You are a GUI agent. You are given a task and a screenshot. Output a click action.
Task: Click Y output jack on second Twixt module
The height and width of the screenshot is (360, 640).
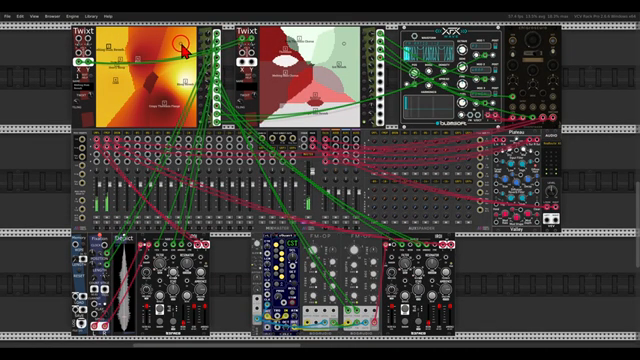pyautogui.click(x=251, y=62)
